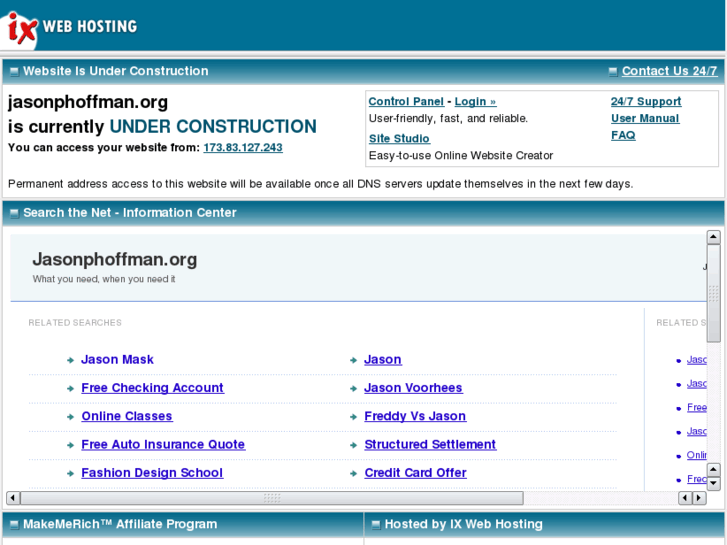Screen dimensions: 727x545
Task: Click the arrow bullet beside Freddy Vs Jason
Action: click(x=354, y=417)
